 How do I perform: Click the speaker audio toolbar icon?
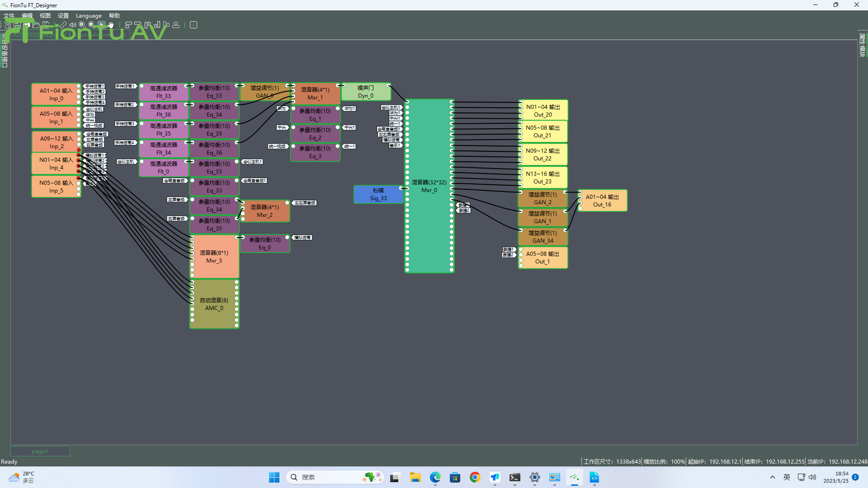(72, 25)
